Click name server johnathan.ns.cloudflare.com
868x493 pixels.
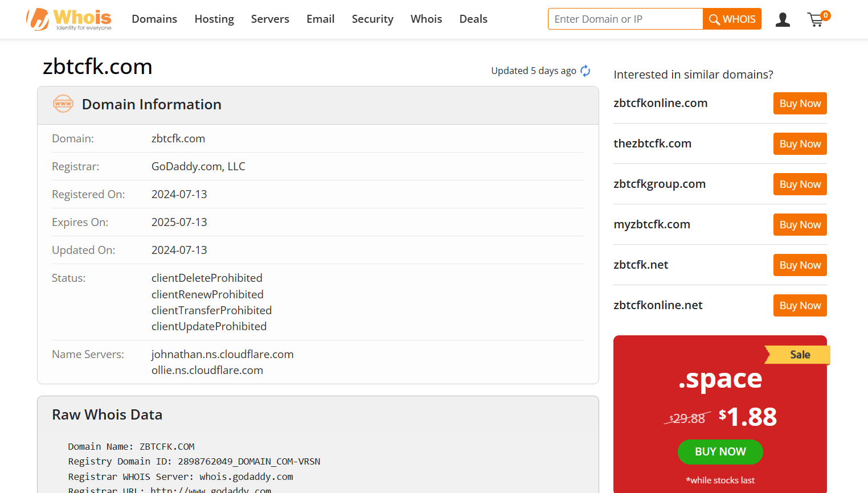click(x=222, y=354)
